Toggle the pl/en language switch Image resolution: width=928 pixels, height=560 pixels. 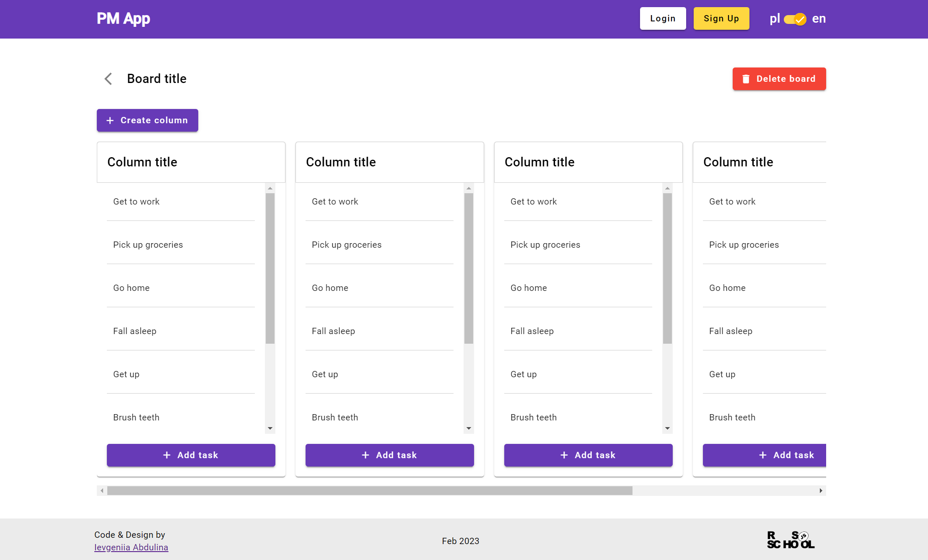point(795,19)
